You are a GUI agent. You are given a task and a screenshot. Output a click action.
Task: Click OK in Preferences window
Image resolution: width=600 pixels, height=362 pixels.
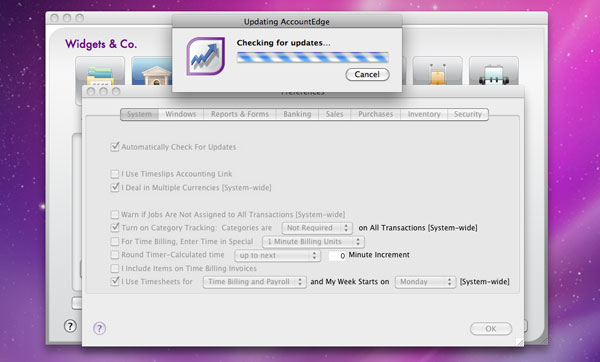[491, 329]
